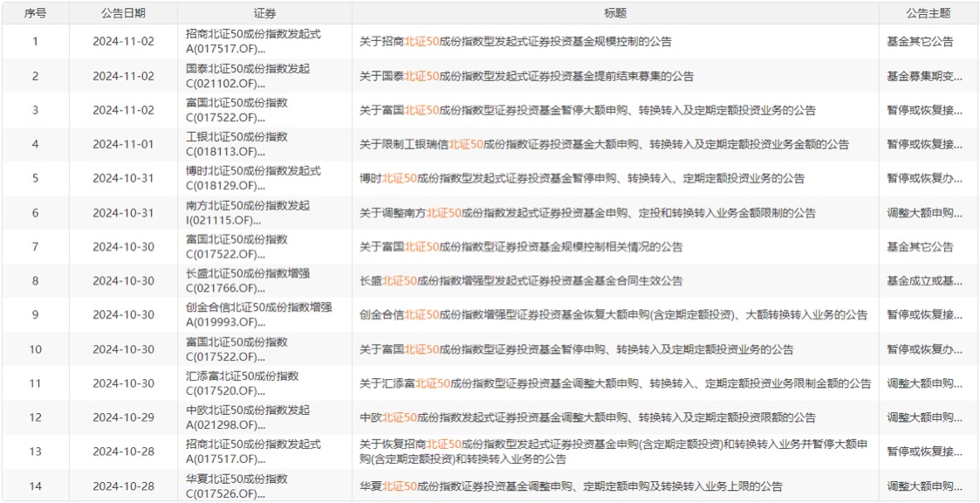Sort by 公告日期 column header
Viewport: 980px width, 503px height.
point(123,13)
